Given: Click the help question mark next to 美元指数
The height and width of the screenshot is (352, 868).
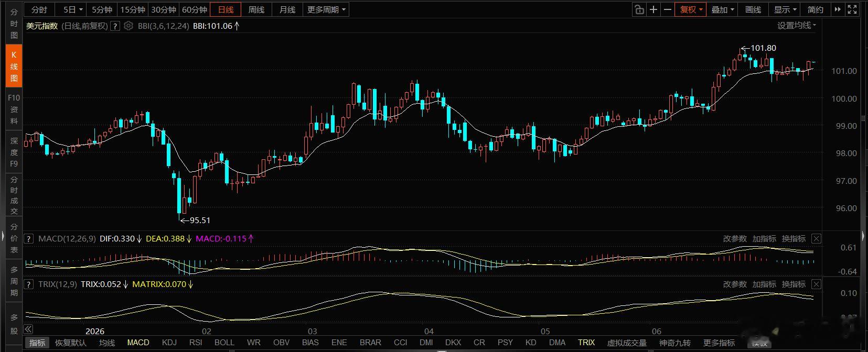Looking at the screenshot, I should pos(115,26).
